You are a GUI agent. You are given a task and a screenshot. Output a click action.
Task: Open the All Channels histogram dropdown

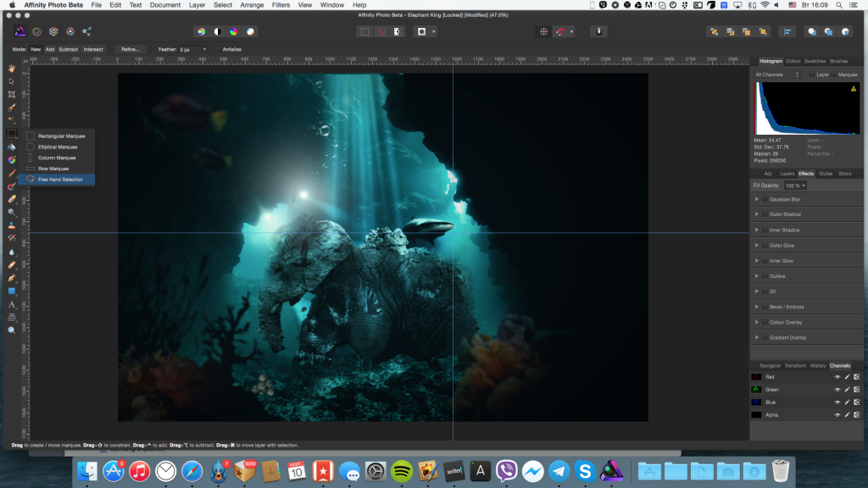pyautogui.click(x=777, y=75)
